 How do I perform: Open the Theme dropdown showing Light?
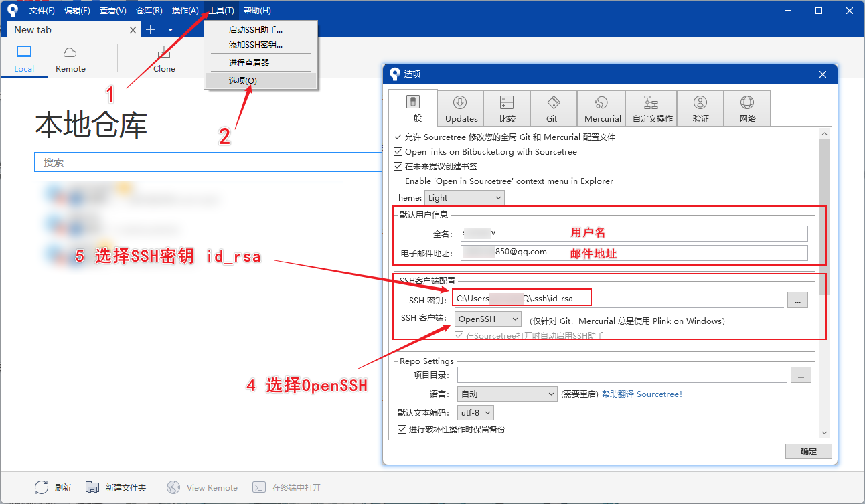pos(465,197)
